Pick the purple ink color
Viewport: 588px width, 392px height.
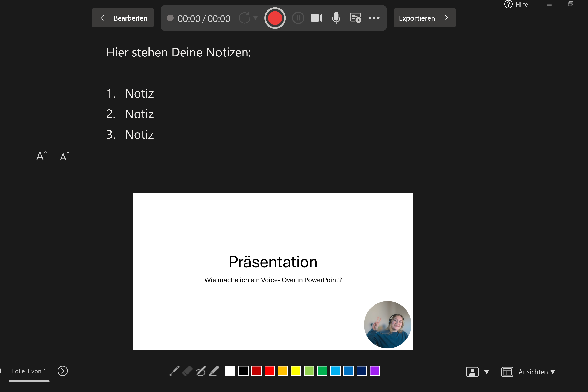(x=375, y=371)
